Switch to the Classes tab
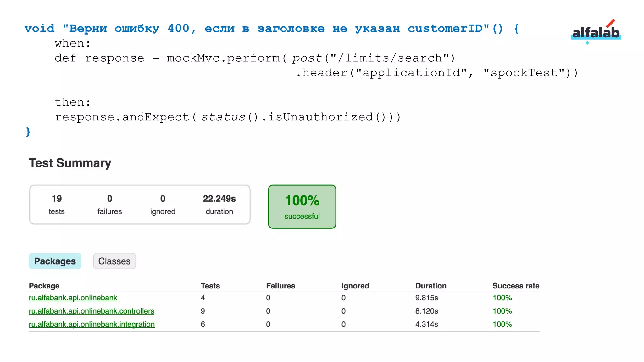The height and width of the screenshot is (362, 644). click(x=114, y=261)
